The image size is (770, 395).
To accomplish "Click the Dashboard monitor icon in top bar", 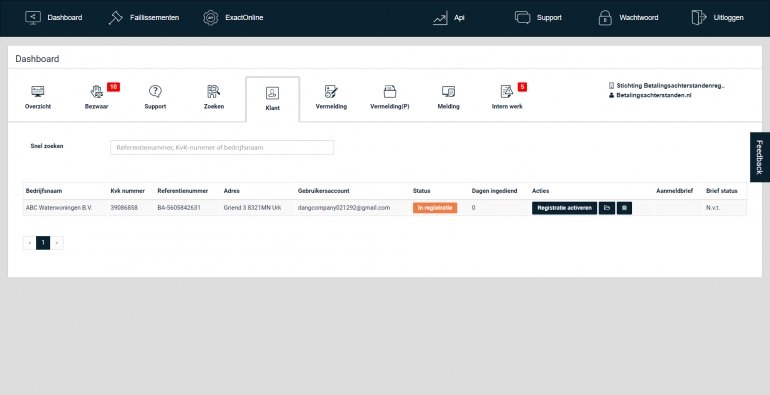I will (x=33, y=18).
